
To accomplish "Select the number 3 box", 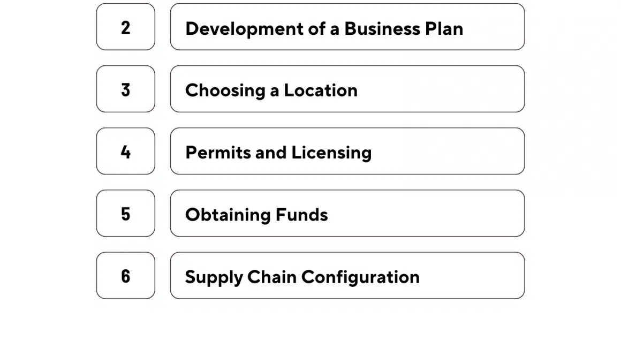I will click(x=125, y=89).
